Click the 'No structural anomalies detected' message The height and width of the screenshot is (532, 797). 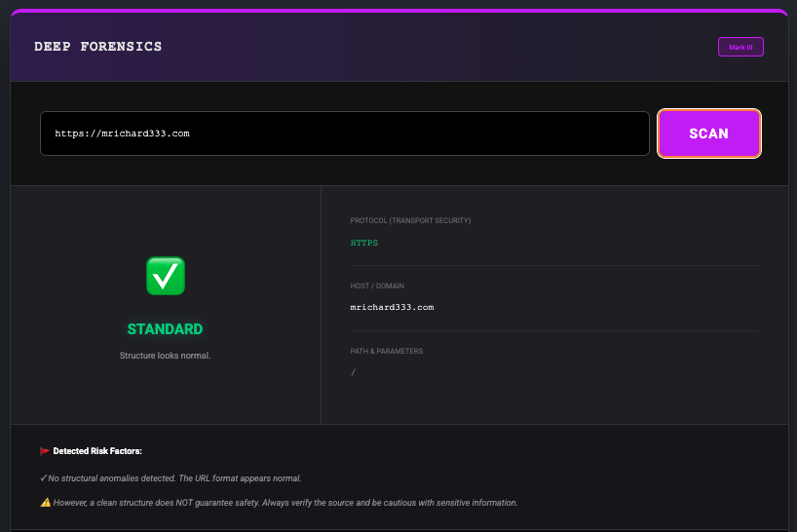[x=175, y=478]
